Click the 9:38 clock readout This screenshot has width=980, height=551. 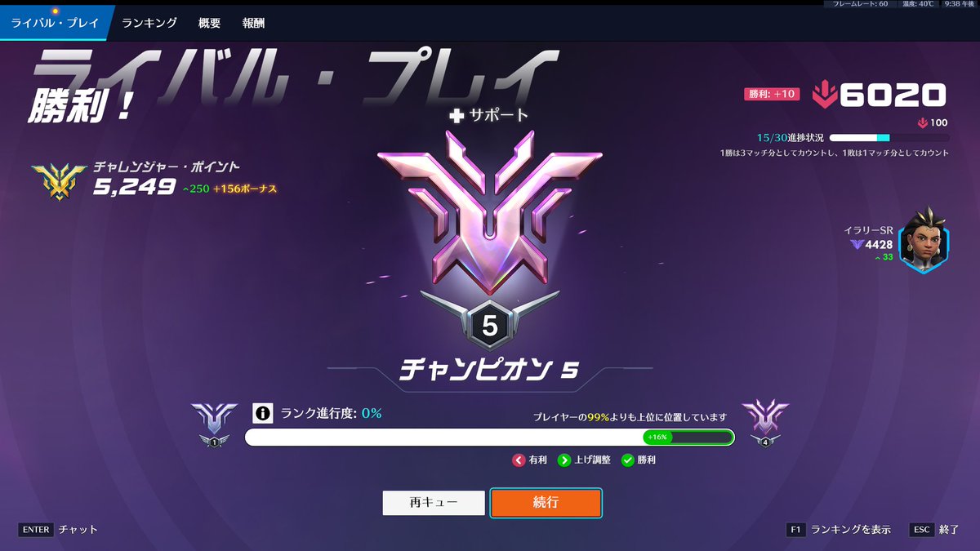coord(960,4)
